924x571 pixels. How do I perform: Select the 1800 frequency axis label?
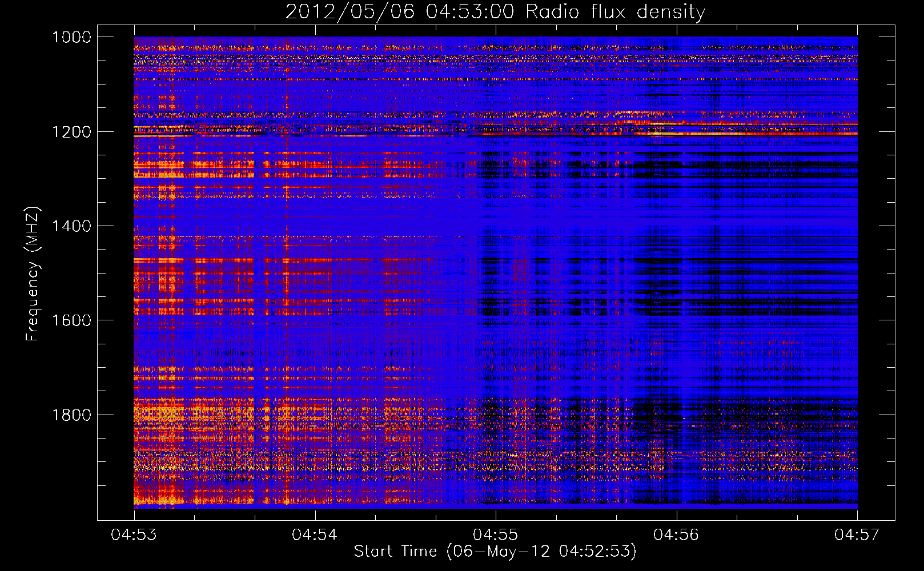(71, 415)
